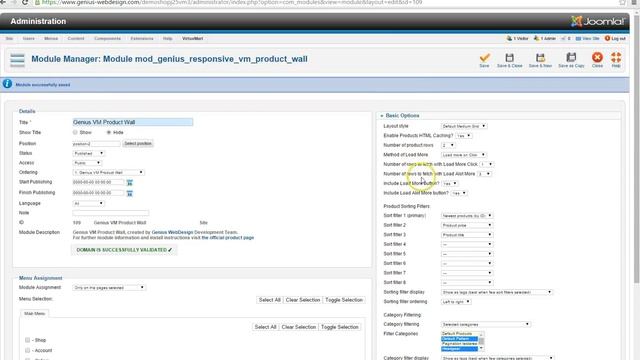Check the Shop menu item checkbox
Screen dimensions: 640x360
click(x=27, y=340)
